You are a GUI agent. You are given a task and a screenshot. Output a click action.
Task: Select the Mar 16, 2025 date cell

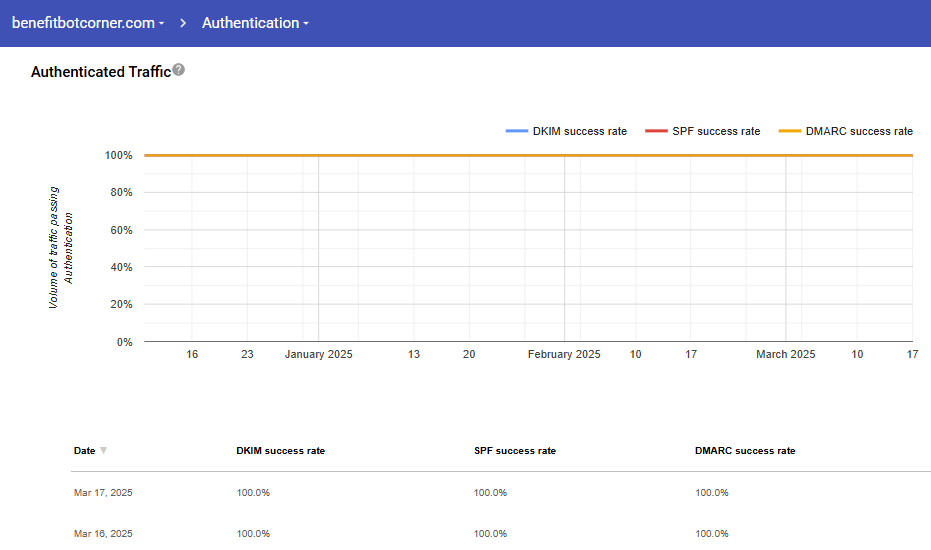pyautogui.click(x=103, y=534)
